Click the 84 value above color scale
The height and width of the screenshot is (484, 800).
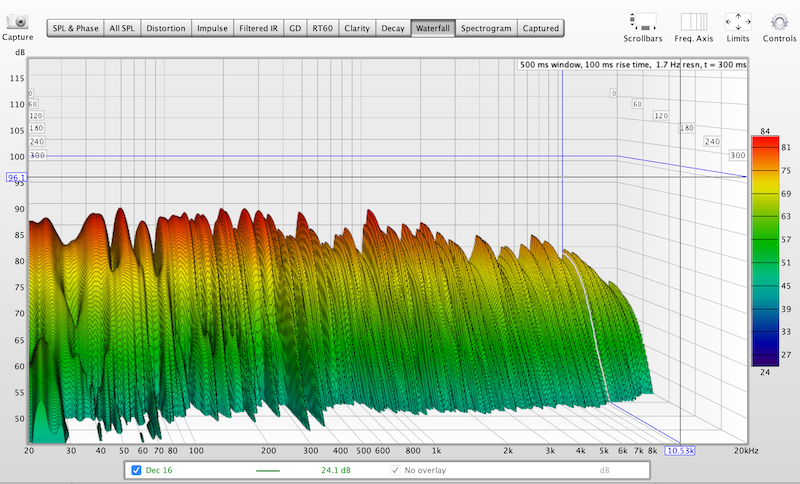click(765, 131)
